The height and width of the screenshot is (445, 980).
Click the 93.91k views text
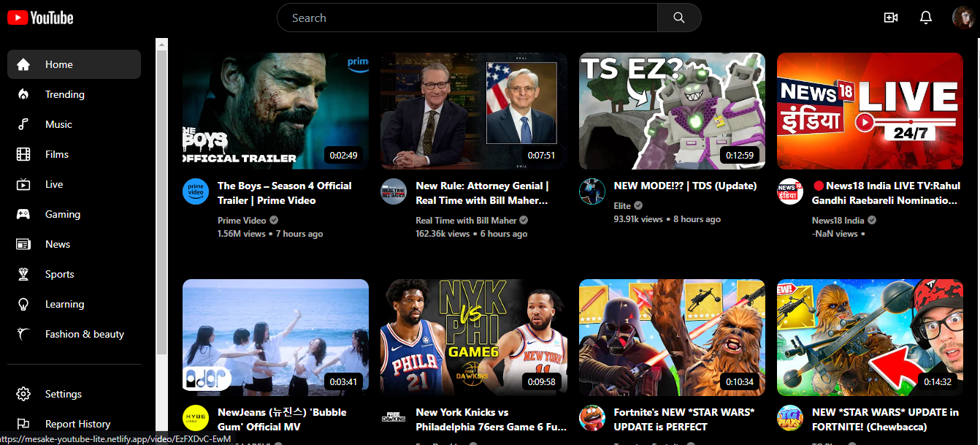click(638, 219)
